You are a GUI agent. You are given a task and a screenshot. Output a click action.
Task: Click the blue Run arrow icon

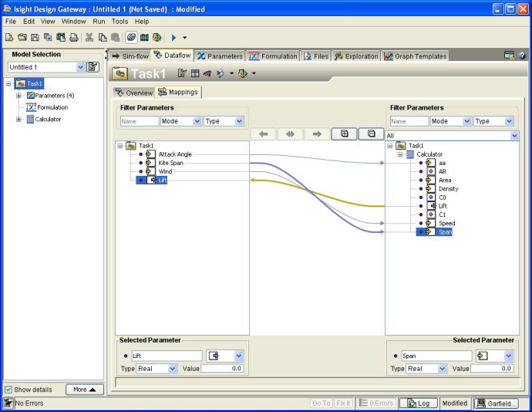(x=173, y=37)
